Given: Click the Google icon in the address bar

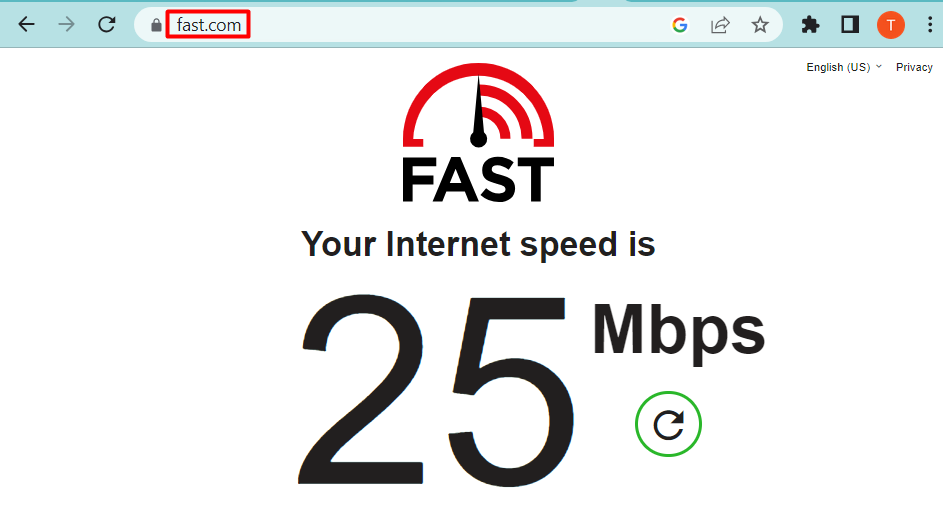Looking at the screenshot, I should coord(680,25).
